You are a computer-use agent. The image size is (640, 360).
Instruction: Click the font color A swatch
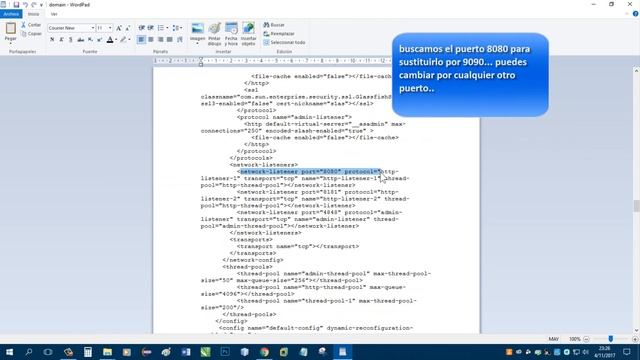[x=110, y=40]
